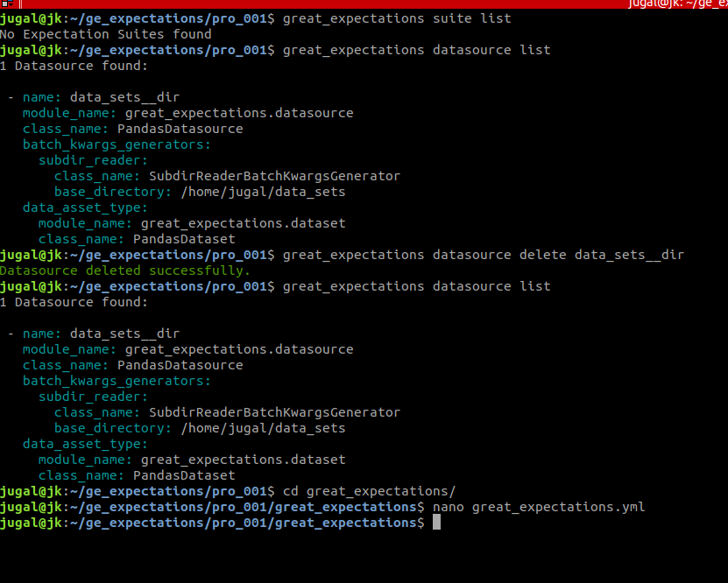Image resolution: width=728 pixels, height=583 pixels.
Task: Click 'data_asset_type:' in the first listing
Action: [86, 207]
